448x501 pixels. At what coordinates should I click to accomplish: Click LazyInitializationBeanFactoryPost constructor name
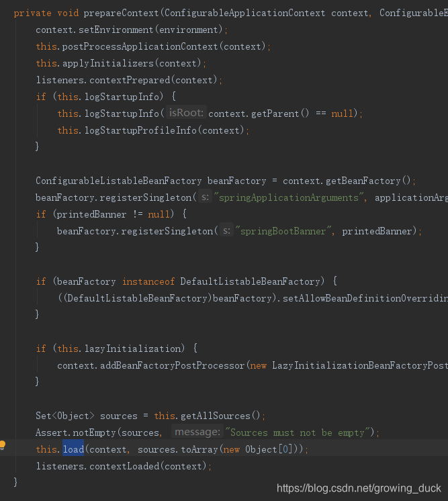pos(360,365)
